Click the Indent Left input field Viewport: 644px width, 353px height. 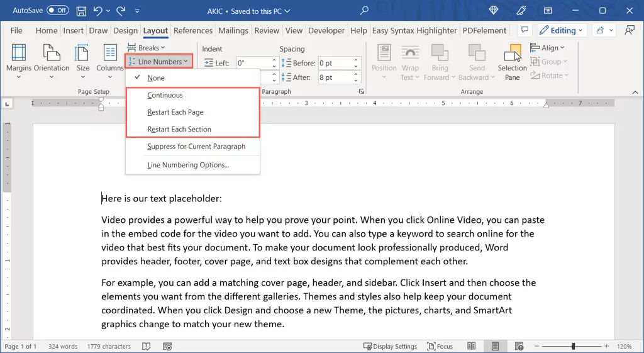pyautogui.click(x=253, y=63)
